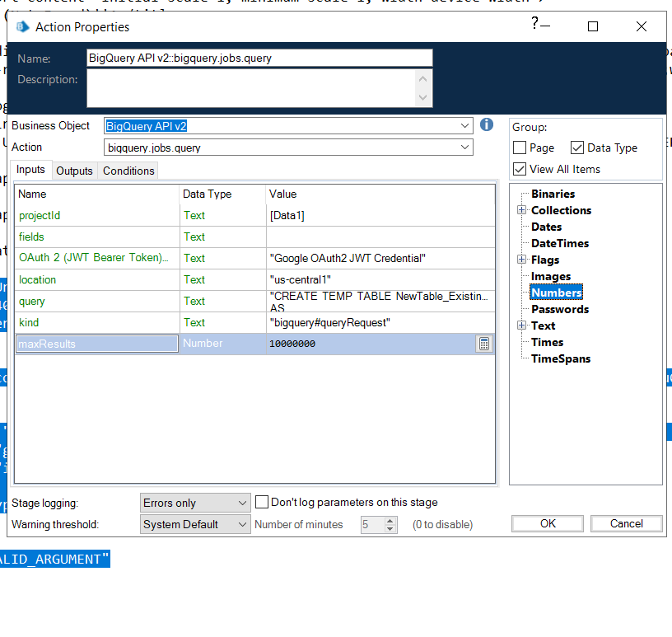Open the Warning threshold dropdown
Viewport: 672px width, 637px height.
click(x=242, y=524)
